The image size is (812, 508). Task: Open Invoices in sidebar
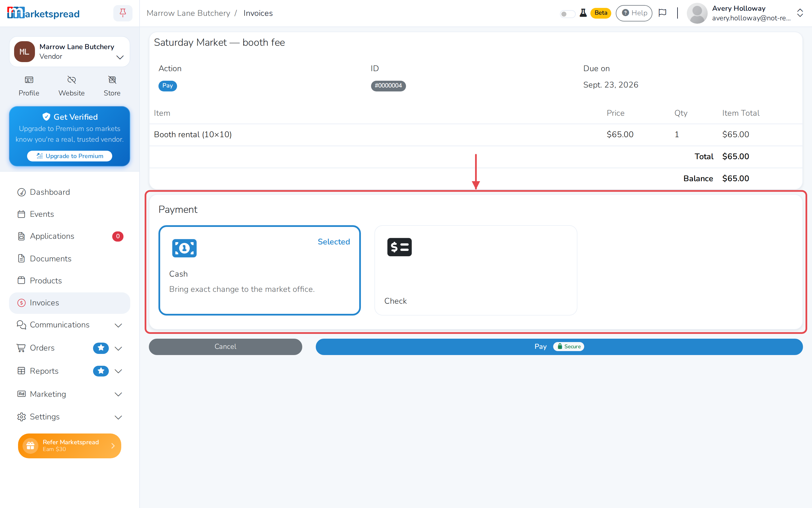click(x=69, y=303)
